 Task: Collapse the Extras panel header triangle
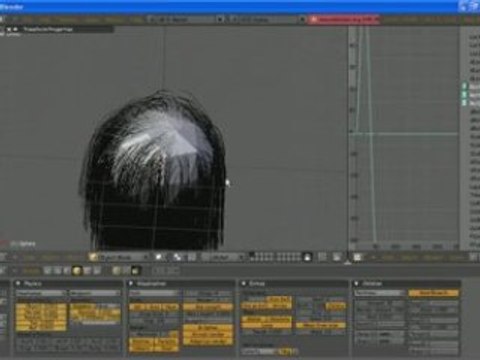tap(244, 284)
